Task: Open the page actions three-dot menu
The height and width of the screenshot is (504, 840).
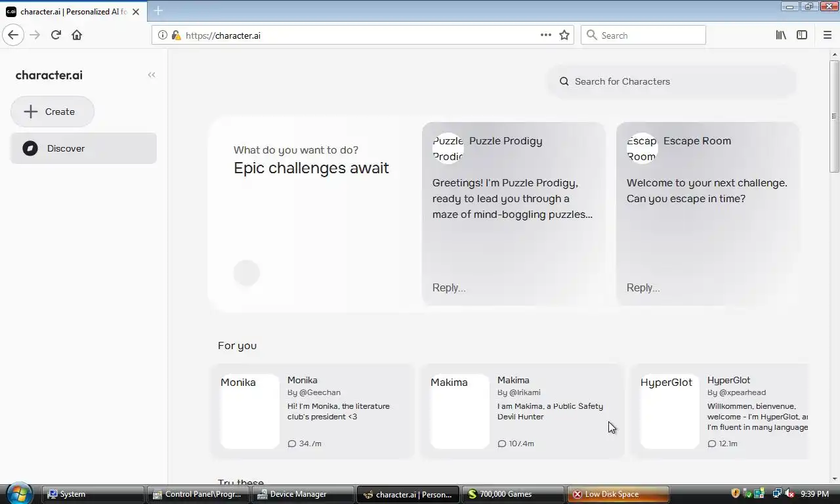Action: point(546,35)
